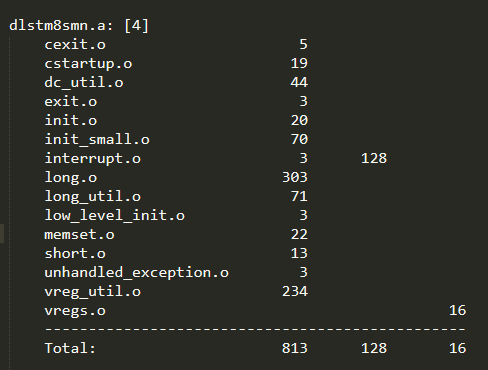Click the 303 size value
This screenshot has width=488, height=370.
coord(295,177)
